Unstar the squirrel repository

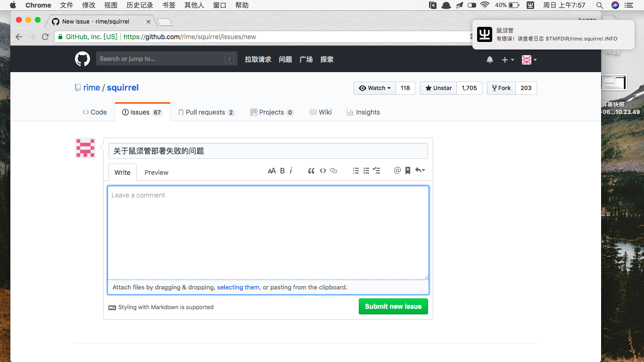pos(438,88)
